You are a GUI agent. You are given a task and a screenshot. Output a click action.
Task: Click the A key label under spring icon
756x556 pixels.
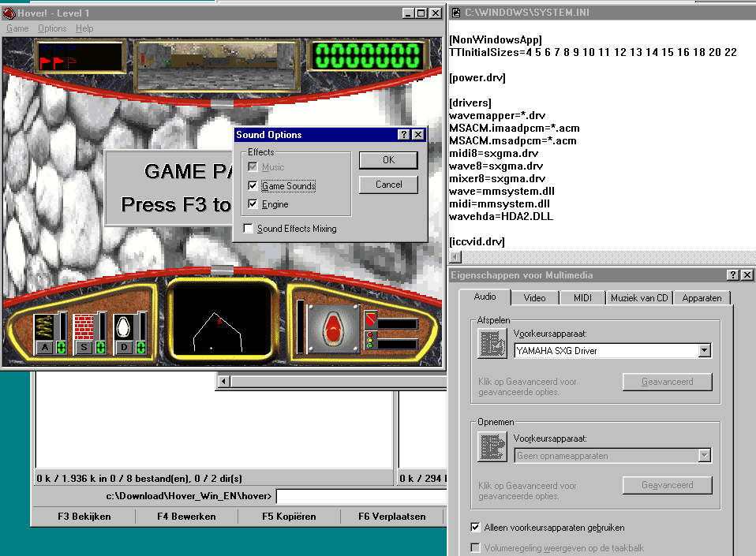45,347
